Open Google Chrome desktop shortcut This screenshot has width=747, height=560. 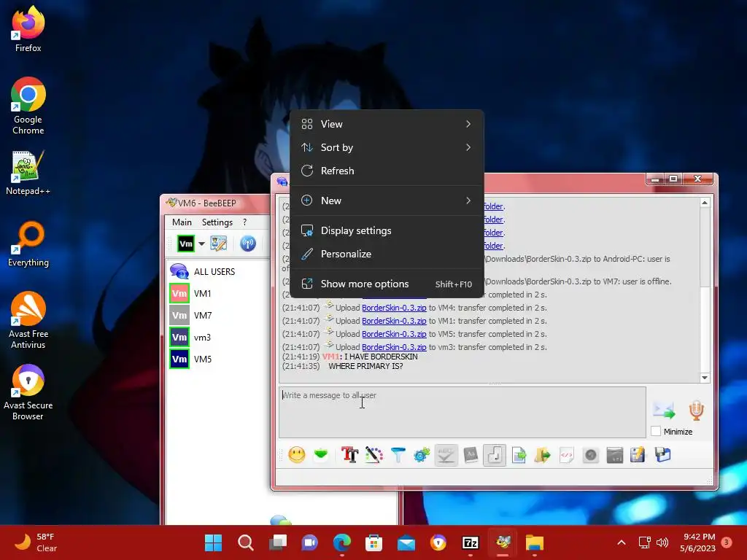(28, 106)
